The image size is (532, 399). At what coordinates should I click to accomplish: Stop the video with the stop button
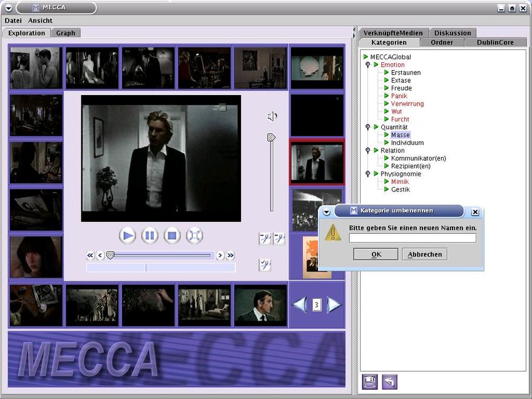click(172, 235)
